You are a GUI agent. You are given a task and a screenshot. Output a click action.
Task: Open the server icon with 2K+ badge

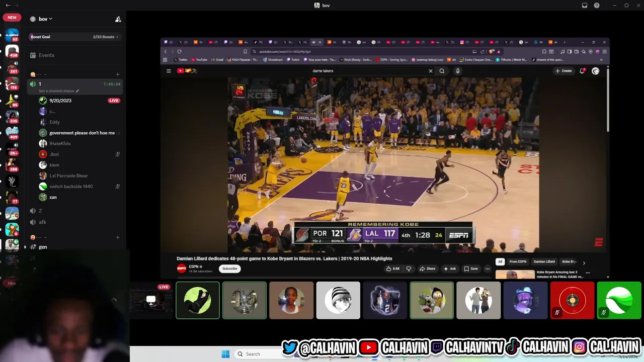point(12,149)
